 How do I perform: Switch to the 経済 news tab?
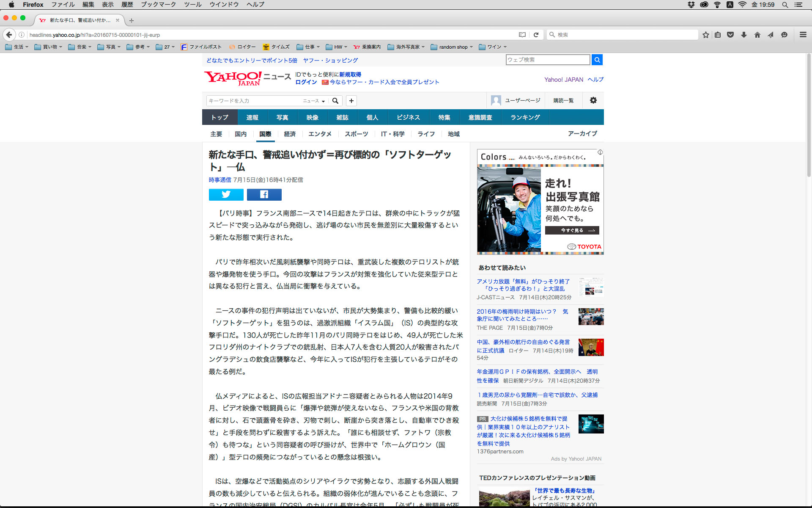tap(290, 134)
